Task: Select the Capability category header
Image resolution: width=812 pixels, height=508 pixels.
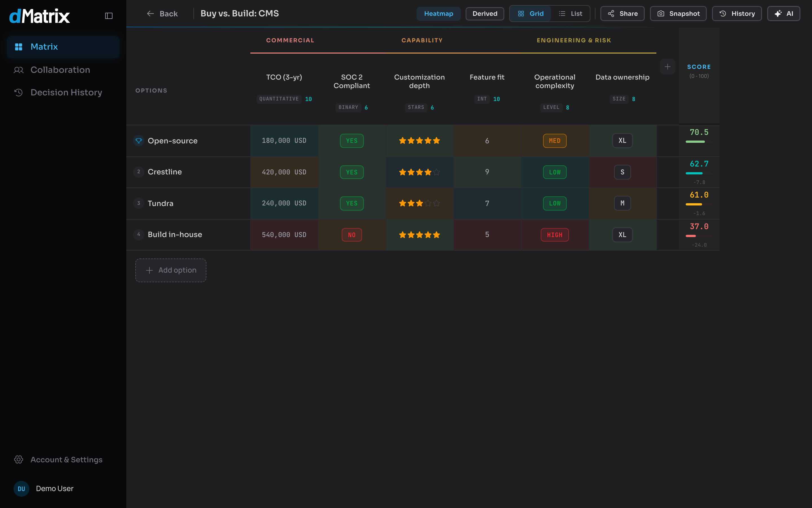Action: point(422,40)
